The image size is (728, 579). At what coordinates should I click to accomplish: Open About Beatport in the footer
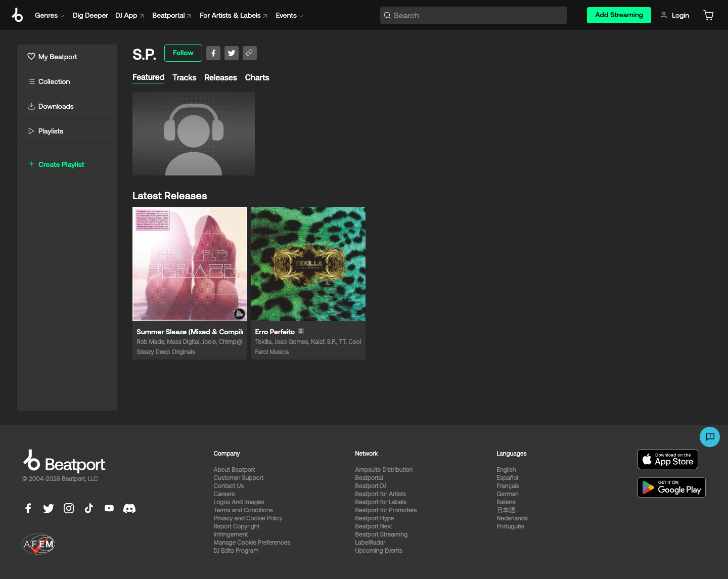234,470
